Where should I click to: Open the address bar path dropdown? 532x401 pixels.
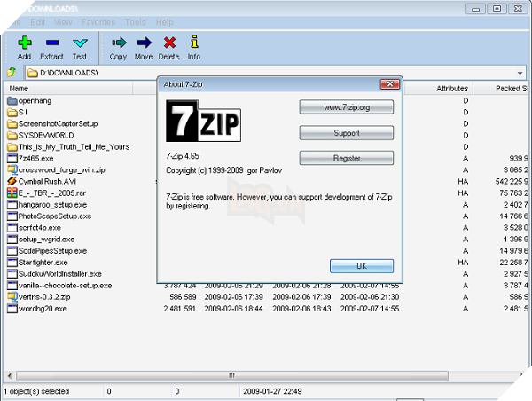click(x=522, y=72)
